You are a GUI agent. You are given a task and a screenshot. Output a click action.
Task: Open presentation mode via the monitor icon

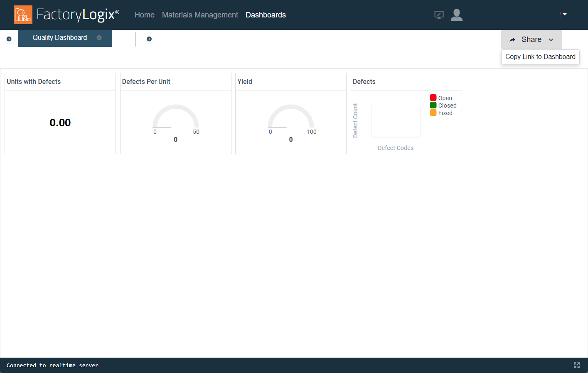[x=439, y=15]
